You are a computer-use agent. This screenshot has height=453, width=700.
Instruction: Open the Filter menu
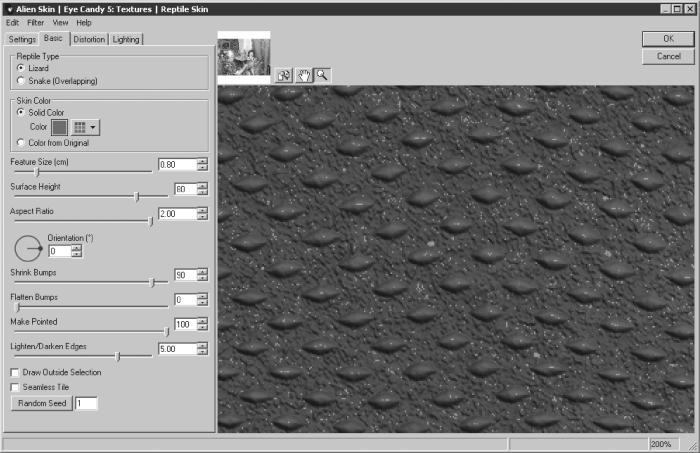(35, 23)
